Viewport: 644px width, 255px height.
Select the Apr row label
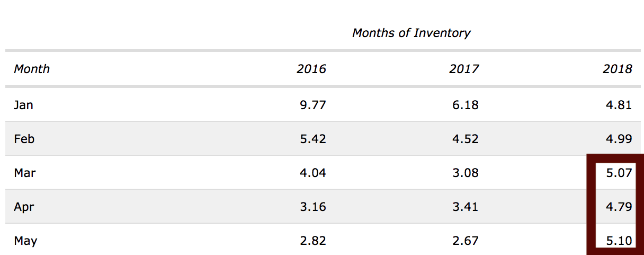(24, 207)
